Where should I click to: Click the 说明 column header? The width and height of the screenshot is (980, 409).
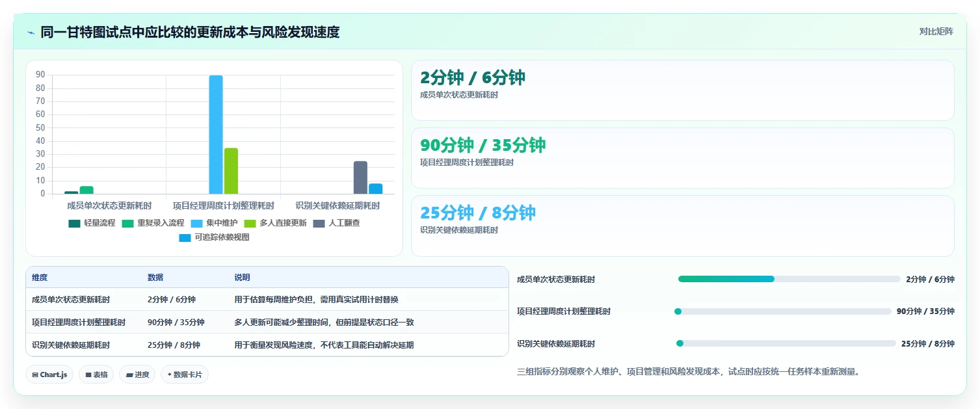pyautogui.click(x=243, y=278)
